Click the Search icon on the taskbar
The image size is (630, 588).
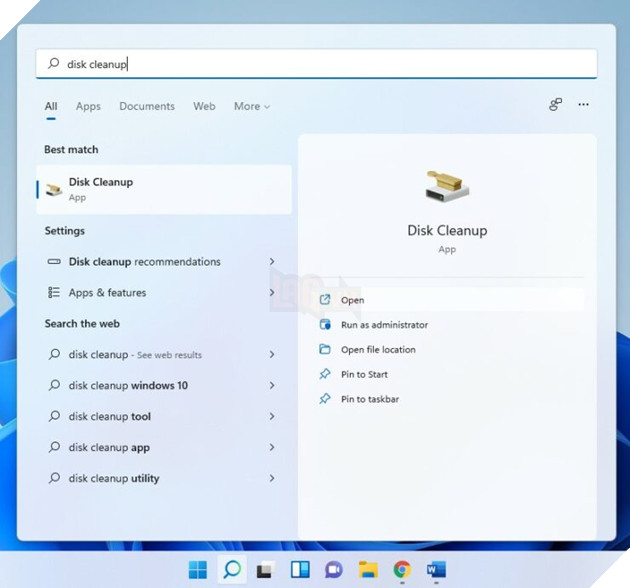(232, 570)
